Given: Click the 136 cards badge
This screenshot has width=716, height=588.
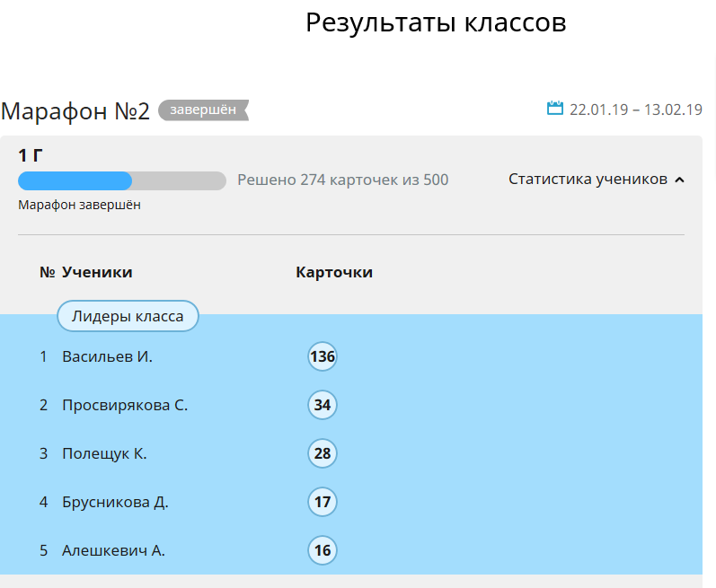Looking at the screenshot, I should coord(323,356).
